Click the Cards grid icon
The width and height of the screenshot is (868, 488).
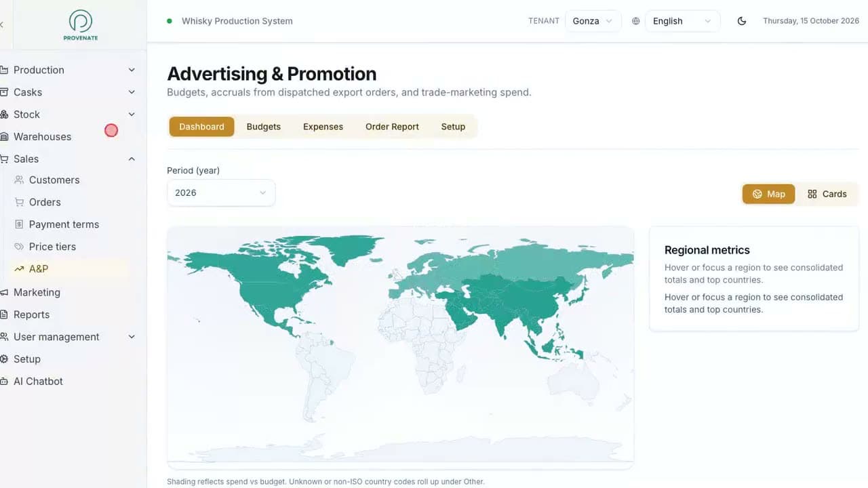pyautogui.click(x=812, y=194)
